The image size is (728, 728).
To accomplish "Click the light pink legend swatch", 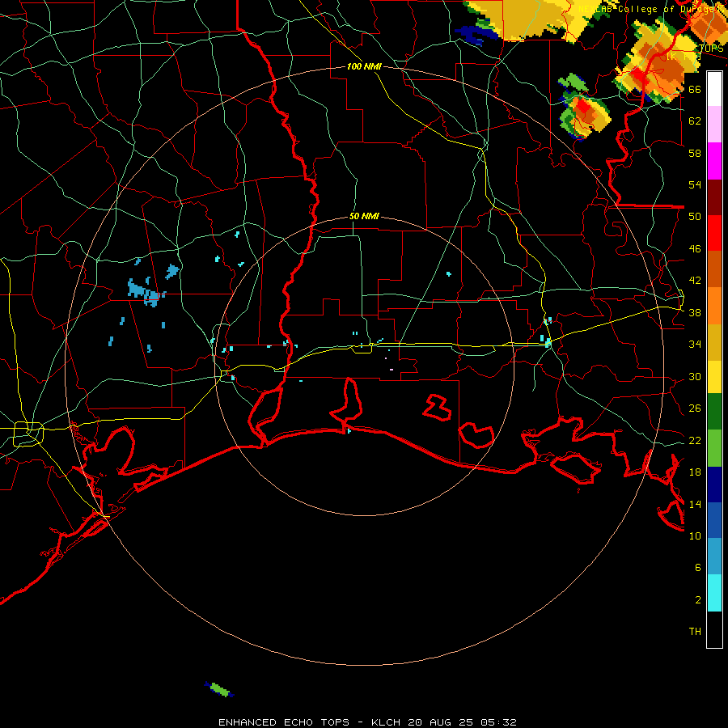I will click(714, 124).
